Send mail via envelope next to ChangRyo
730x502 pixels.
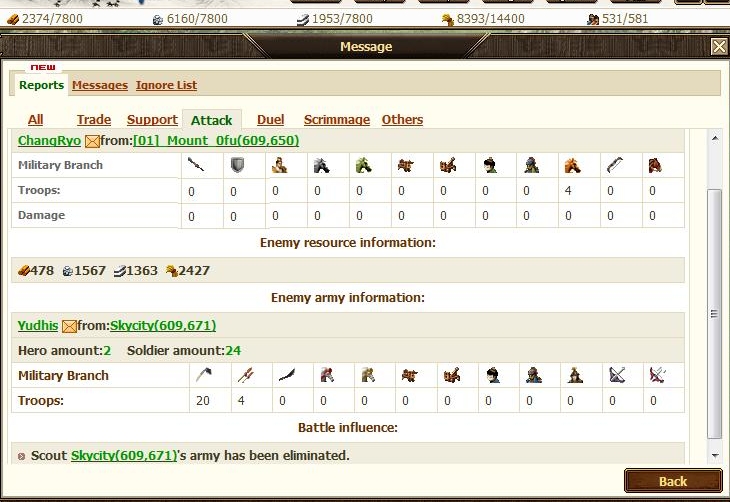[92, 141]
